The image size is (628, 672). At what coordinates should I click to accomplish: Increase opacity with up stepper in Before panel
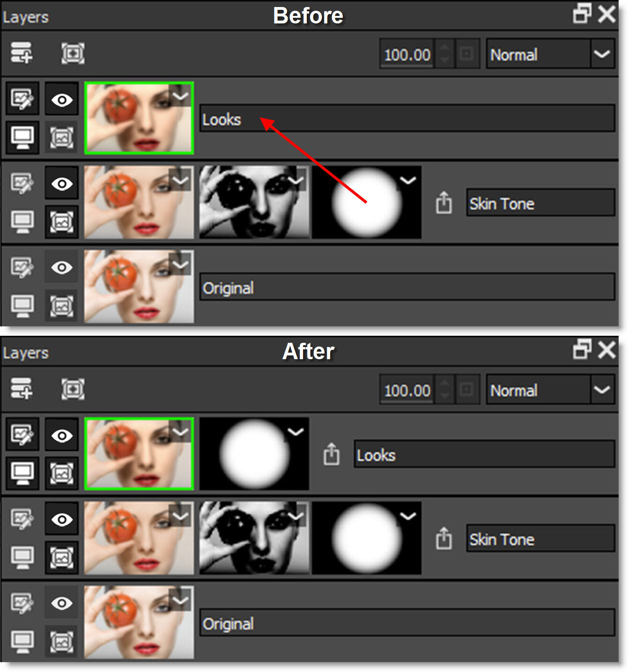point(444,47)
